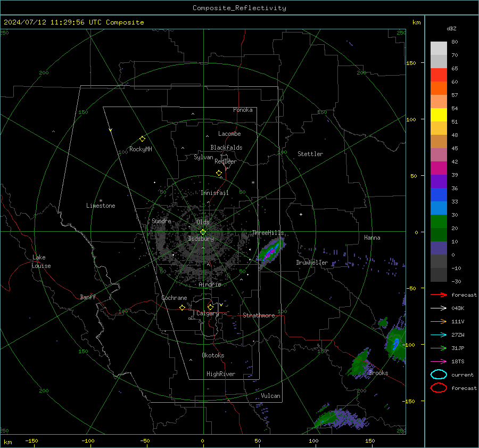479x448 pixels.
Task: Click the Lacombe label
Action: (x=229, y=134)
